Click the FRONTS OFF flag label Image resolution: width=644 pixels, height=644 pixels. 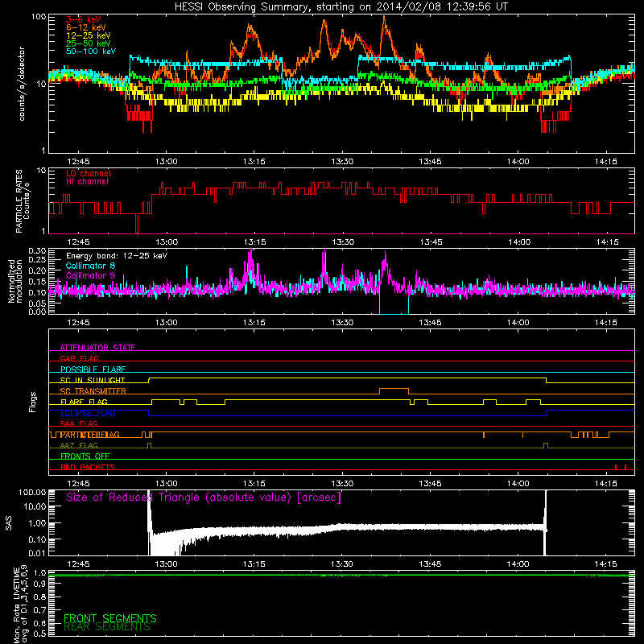(x=85, y=456)
